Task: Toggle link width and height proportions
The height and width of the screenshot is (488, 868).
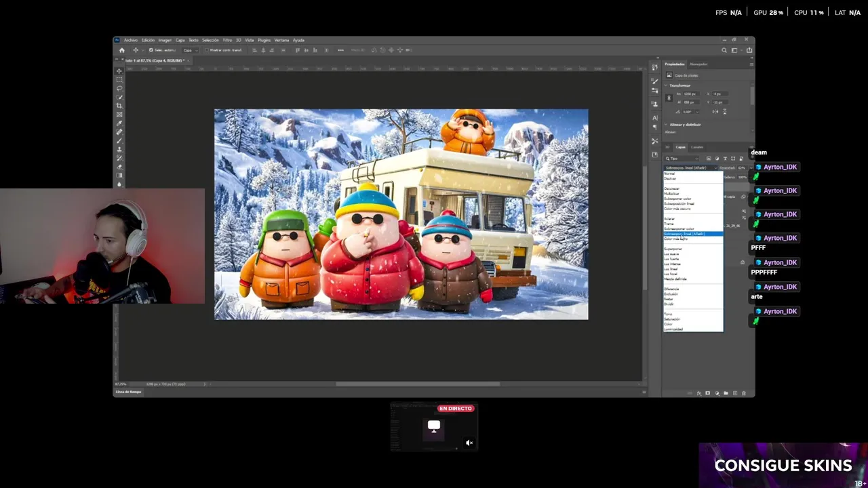Action: pos(669,98)
